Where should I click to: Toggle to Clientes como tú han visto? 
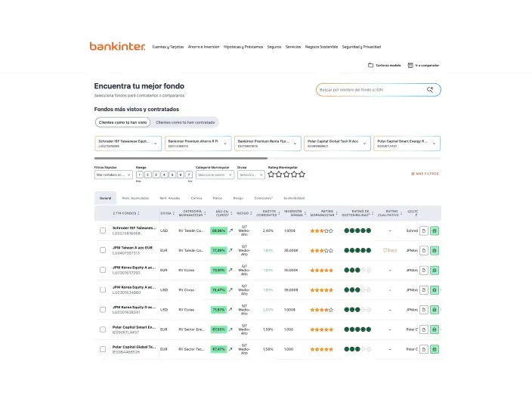pos(123,122)
